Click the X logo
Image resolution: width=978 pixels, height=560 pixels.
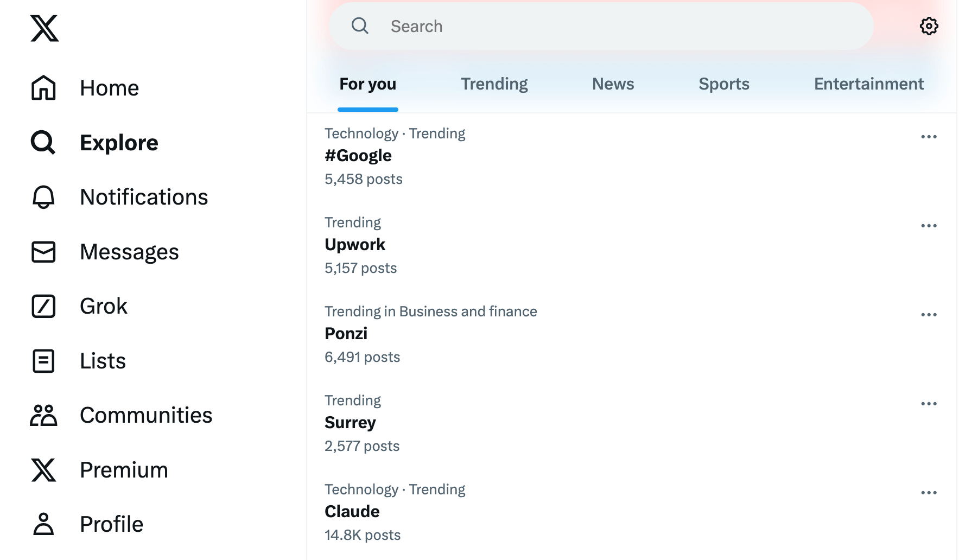pyautogui.click(x=45, y=30)
